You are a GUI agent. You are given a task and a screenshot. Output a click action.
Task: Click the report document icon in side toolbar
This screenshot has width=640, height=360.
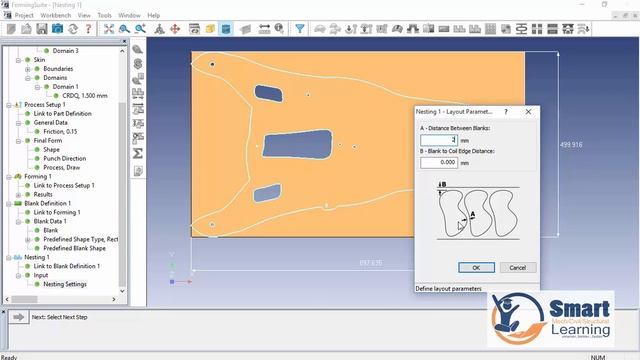coord(138,171)
